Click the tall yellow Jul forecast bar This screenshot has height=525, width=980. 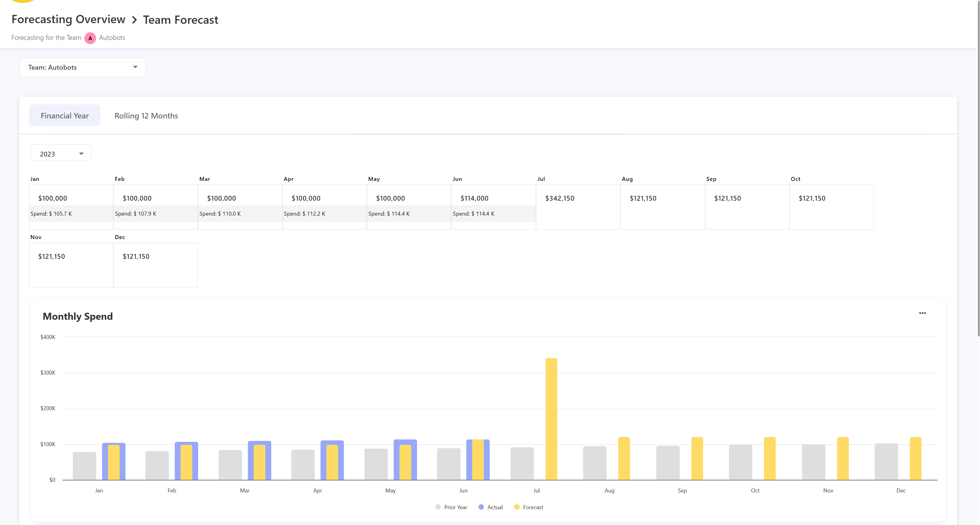pyautogui.click(x=551, y=418)
